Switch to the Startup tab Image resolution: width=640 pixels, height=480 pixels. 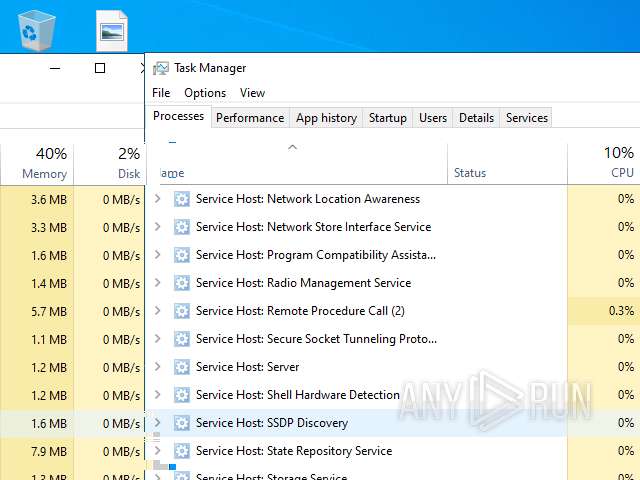coord(388,118)
